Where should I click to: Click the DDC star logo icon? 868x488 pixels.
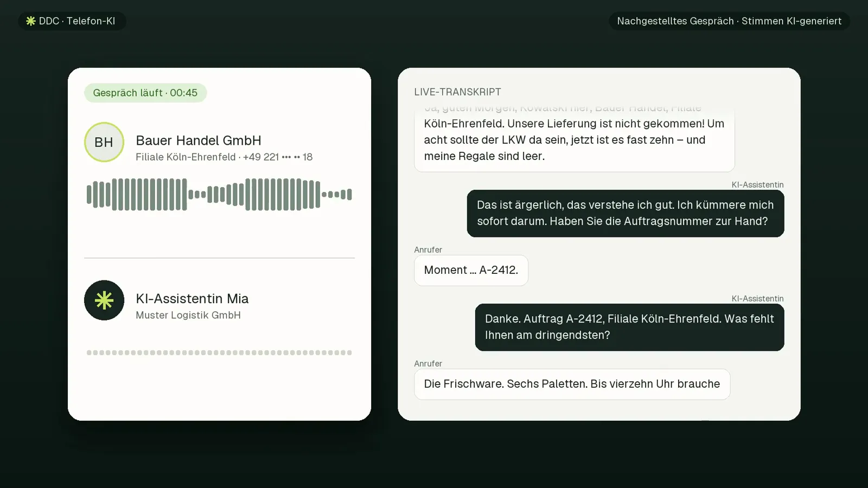click(31, 21)
